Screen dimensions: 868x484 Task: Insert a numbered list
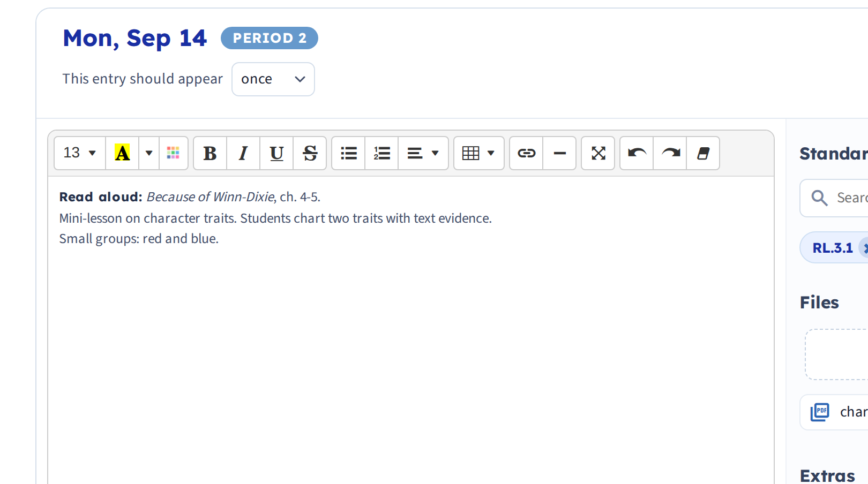(x=381, y=153)
